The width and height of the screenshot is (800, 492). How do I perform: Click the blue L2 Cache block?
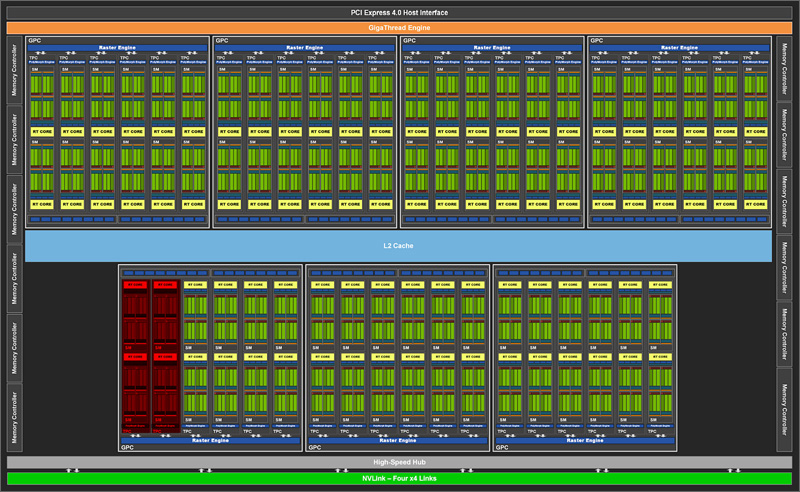tap(398, 245)
